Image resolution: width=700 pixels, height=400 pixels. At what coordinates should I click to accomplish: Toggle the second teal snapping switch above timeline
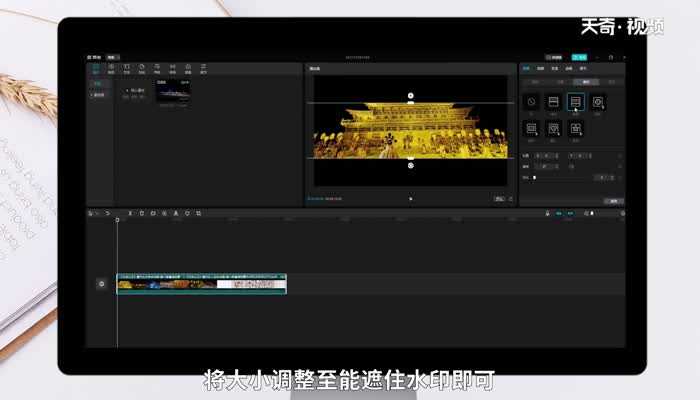(570, 213)
